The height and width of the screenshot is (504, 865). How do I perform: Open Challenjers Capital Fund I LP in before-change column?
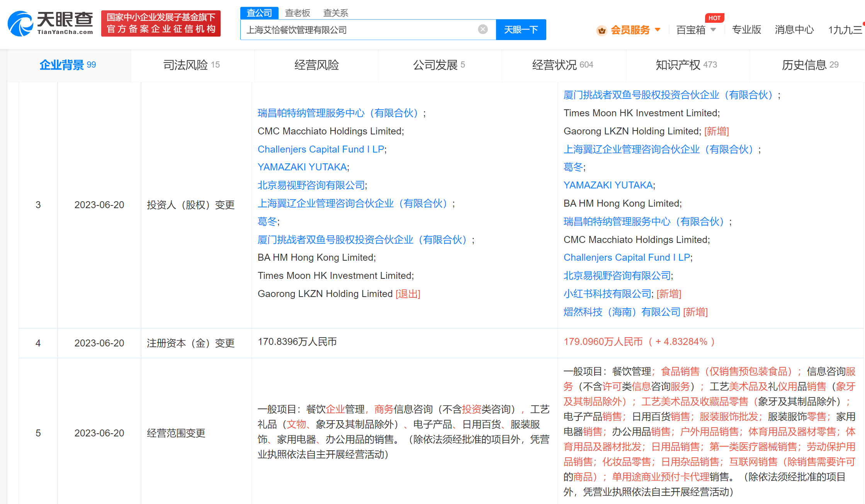[321, 149]
